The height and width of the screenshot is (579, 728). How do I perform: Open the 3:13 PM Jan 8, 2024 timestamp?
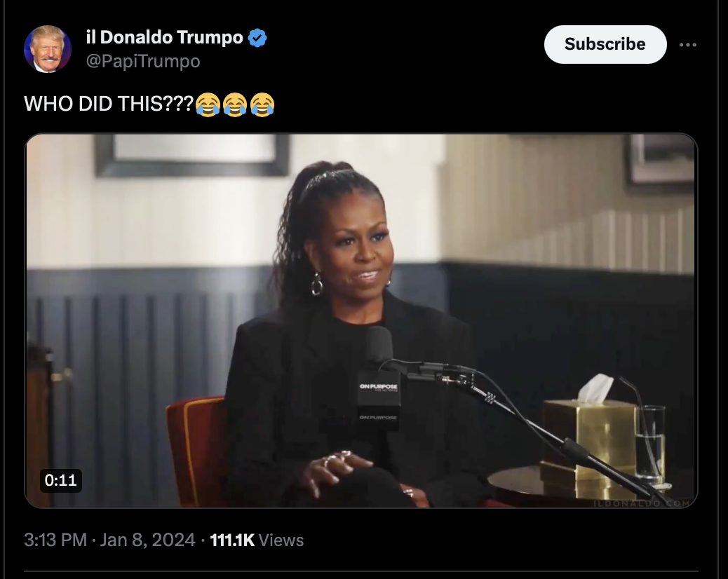109,540
